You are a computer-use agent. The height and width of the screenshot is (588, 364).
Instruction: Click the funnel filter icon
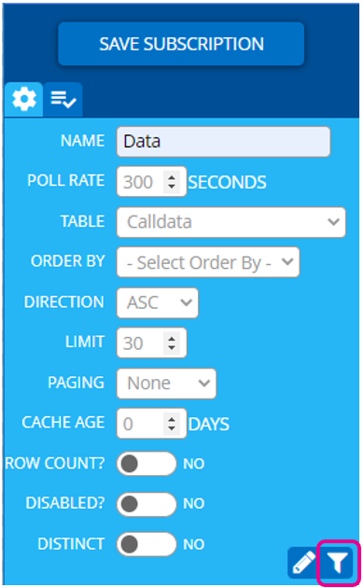click(x=338, y=562)
